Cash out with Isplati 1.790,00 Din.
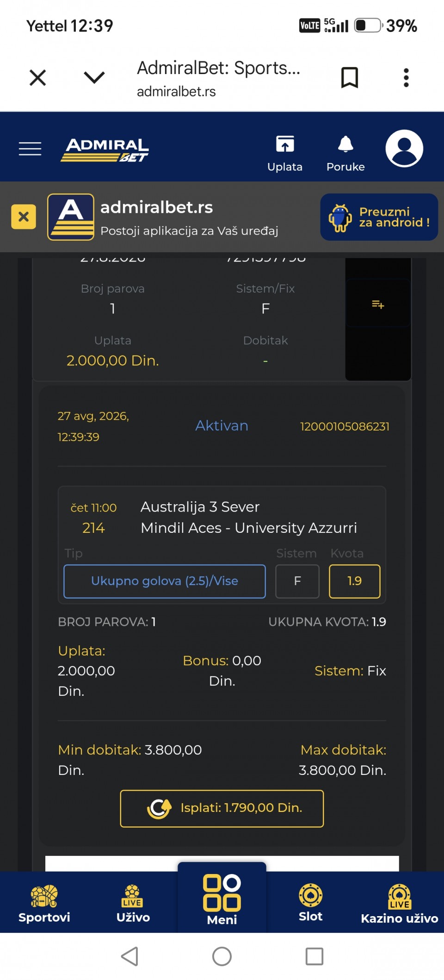444x980 pixels. pyautogui.click(x=222, y=808)
